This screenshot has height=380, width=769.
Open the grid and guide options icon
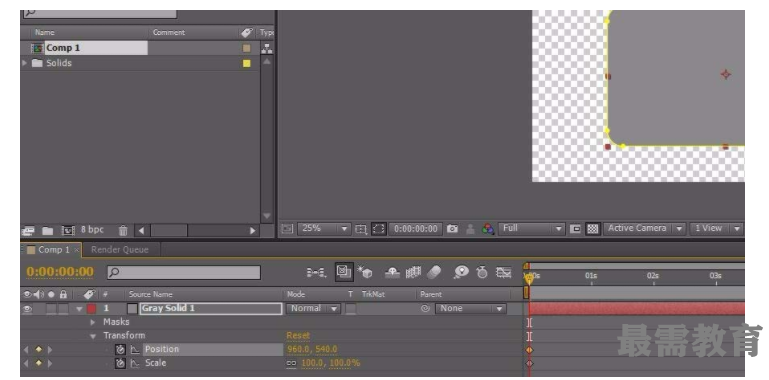pyautogui.click(x=361, y=229)
